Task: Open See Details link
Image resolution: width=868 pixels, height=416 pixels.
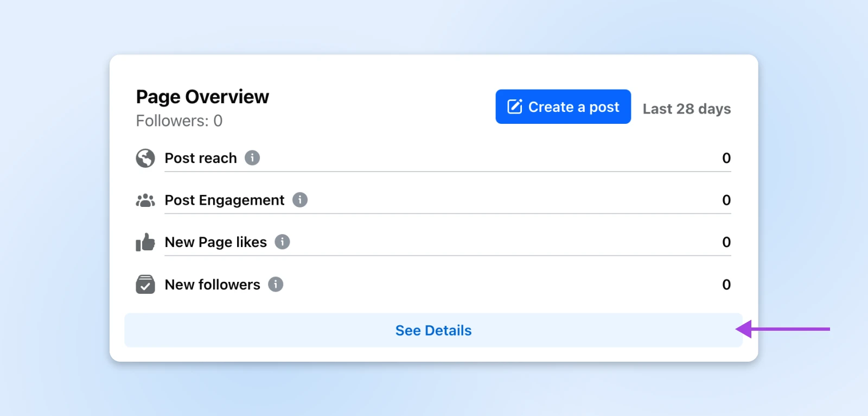Action: 433,330
